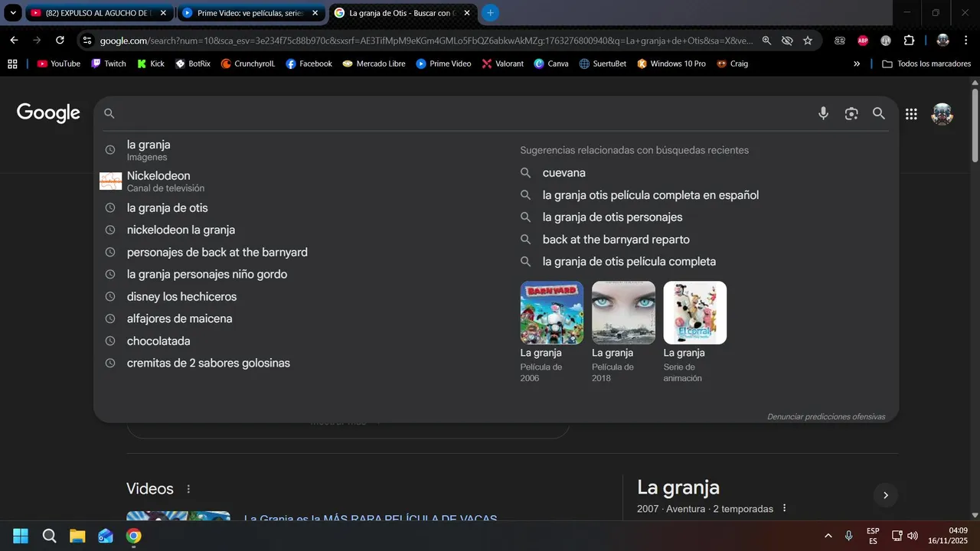Select 'back at the barnyard reparto'
Viewport: 980px width, 551px height.
click(x=616, y=240)
